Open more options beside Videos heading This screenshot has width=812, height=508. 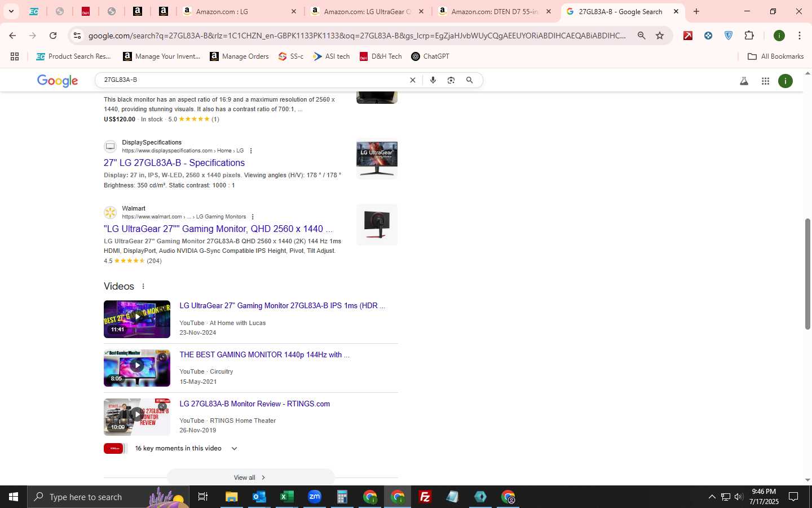(143, 286)
